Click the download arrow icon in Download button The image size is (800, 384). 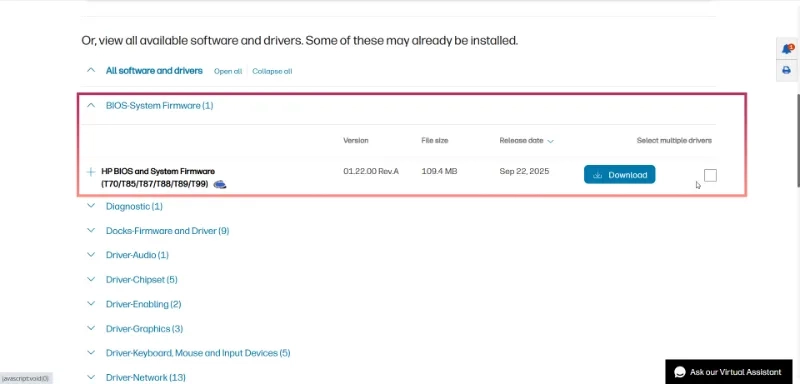(x=597, y=175)
